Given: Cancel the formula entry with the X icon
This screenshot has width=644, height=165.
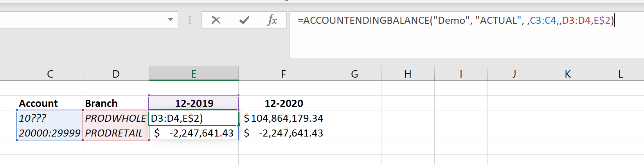Looking at the screenshot, I should (x=216, y=20).
